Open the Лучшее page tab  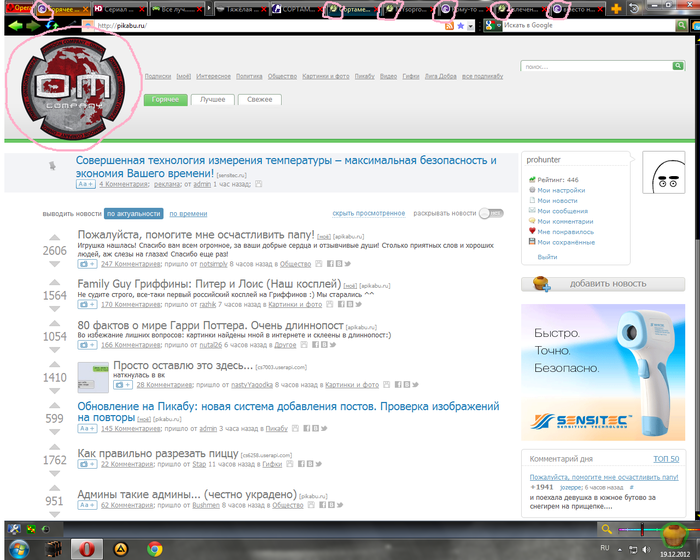(x=212, y=100)
